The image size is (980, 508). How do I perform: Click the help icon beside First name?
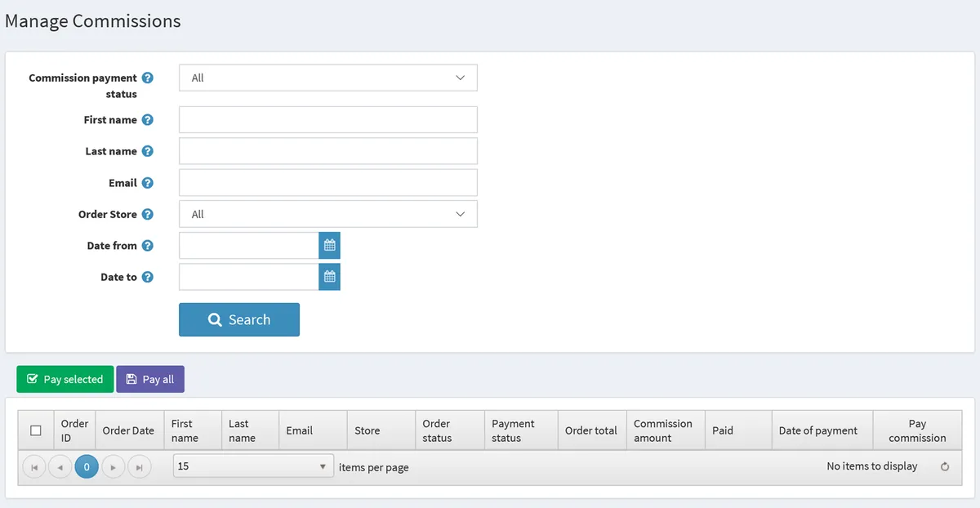pyautogui.click(x=147, y=119)
